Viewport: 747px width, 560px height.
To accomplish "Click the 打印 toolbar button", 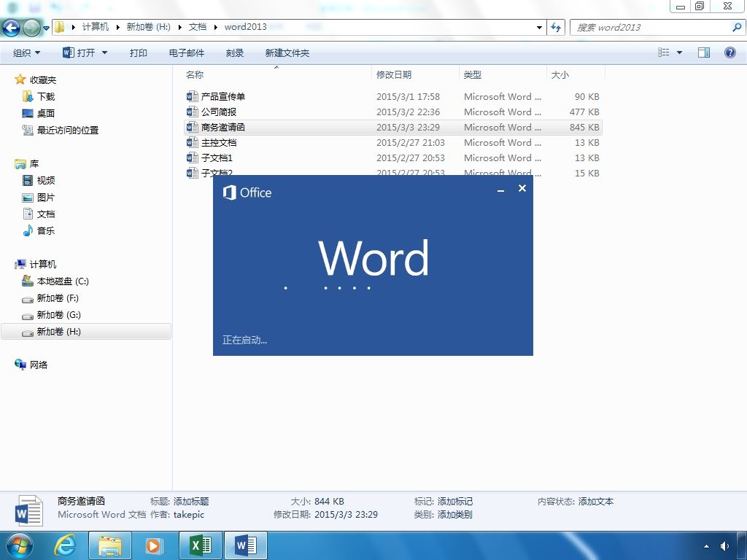I will tap(138, 52).
